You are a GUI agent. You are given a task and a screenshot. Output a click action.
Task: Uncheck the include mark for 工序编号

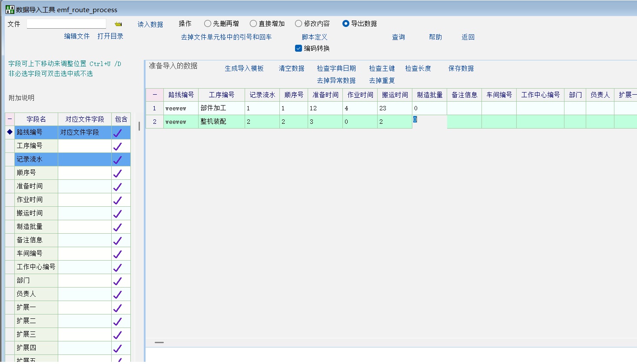pos(118,146)
